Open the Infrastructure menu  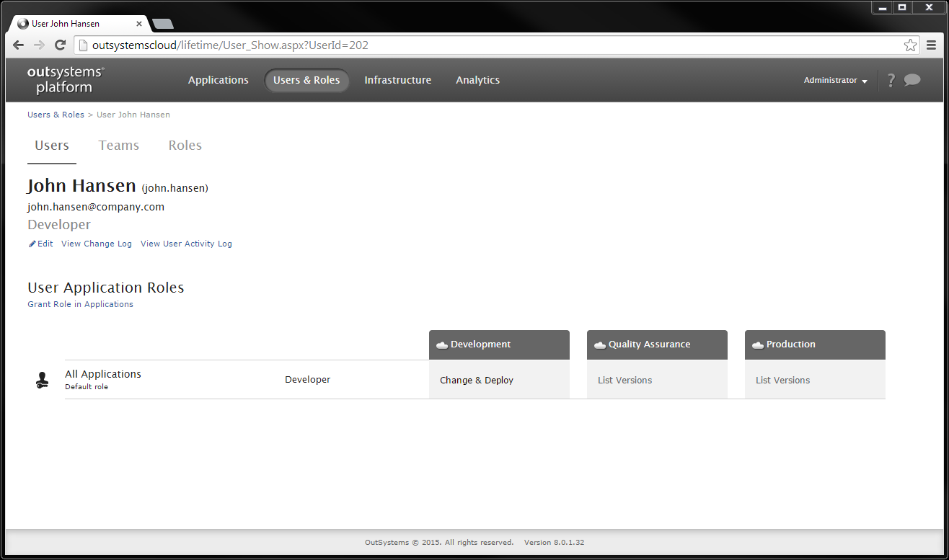pyautogui.click(x=397, y=80)
